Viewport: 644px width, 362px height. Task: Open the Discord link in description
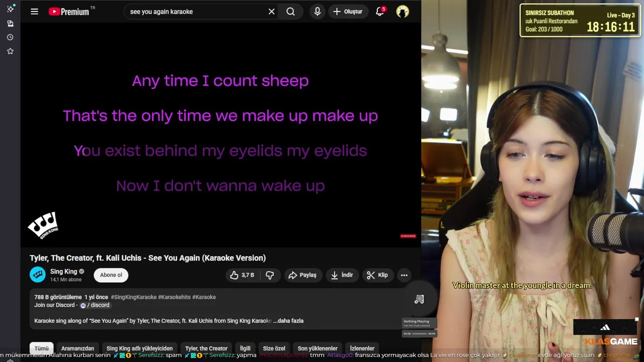click(95, 305)
